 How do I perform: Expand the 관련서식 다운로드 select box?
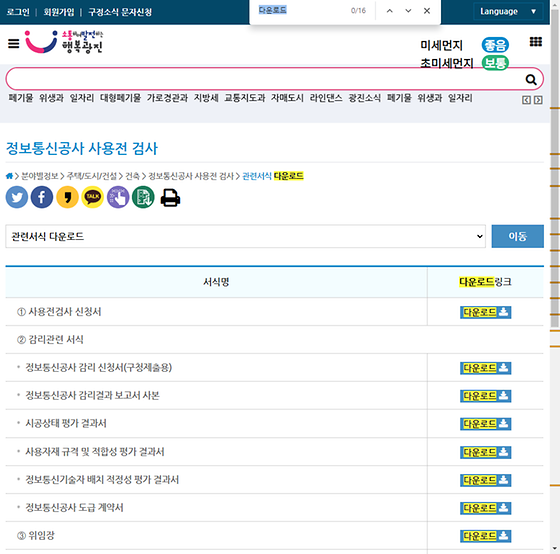[245, 236]
